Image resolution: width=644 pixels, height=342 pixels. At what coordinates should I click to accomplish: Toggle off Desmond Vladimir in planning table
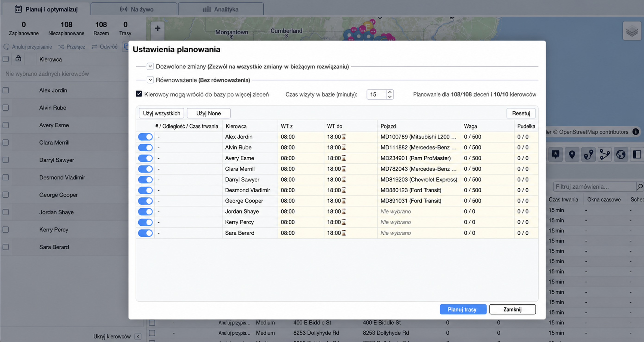pyautogui.click(x=145, y=190)
